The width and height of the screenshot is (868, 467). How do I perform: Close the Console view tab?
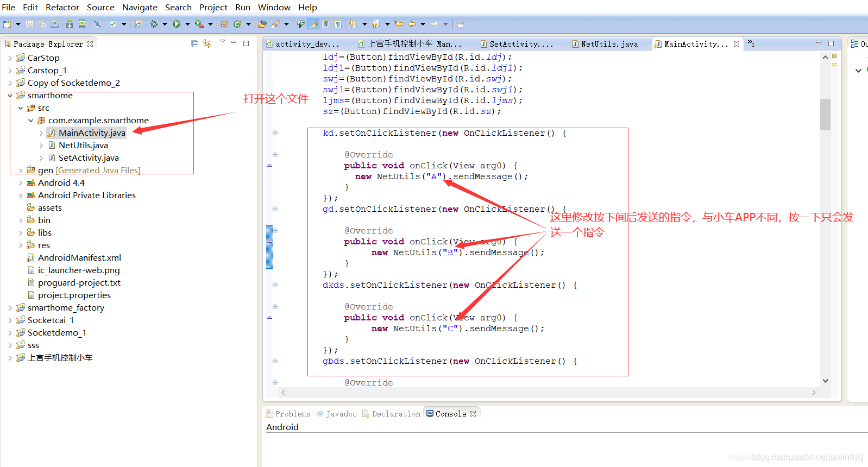click(x=473, y=414)
